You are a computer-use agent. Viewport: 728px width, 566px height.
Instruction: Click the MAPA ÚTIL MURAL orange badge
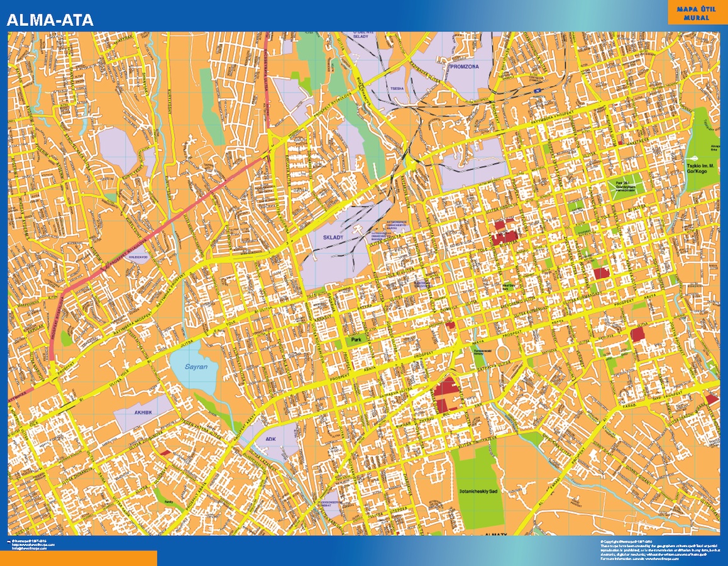[697, 13]
